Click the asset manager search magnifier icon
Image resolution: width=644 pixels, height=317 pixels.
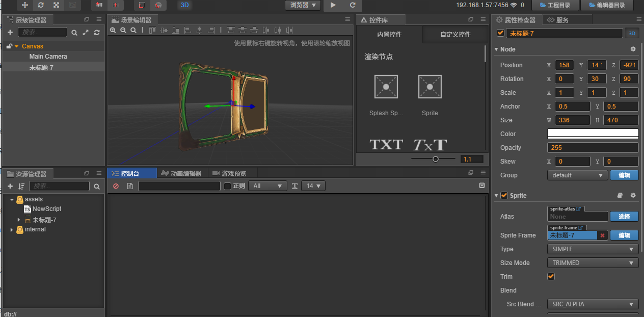(96, 186)
